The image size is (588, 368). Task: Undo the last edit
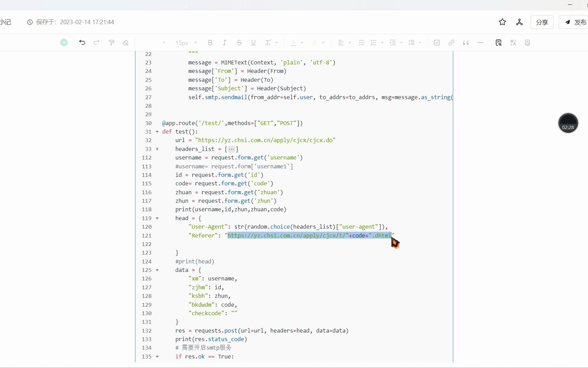82,43
